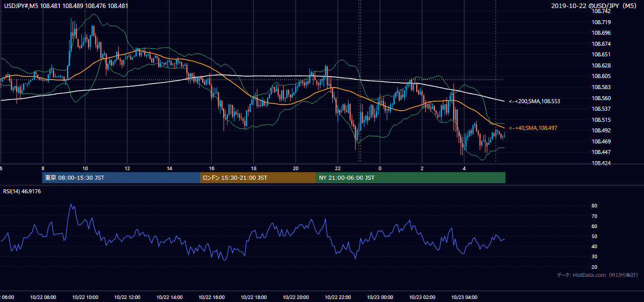This screenshot has width=644, height=302.
Task: Click the RSI 50 level label
Action: (x=595, y=236)
